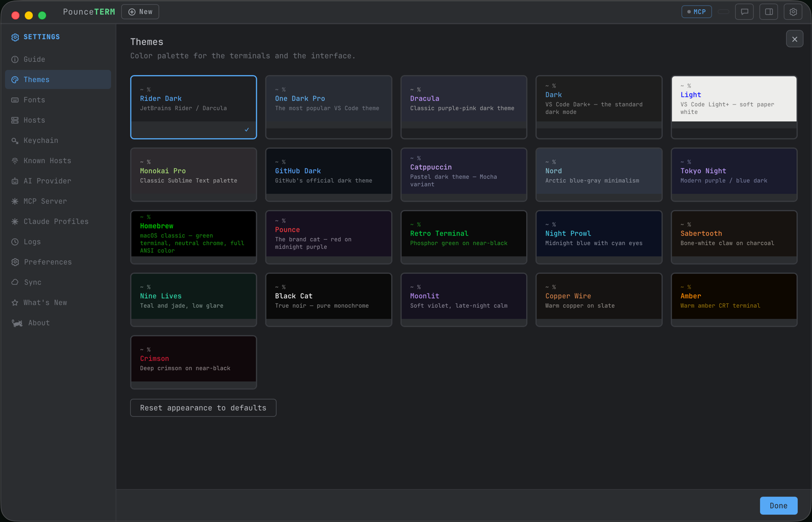
Task: Select the Sabertooth theme card
Action: pyautogui.click(x=734, y=237)
